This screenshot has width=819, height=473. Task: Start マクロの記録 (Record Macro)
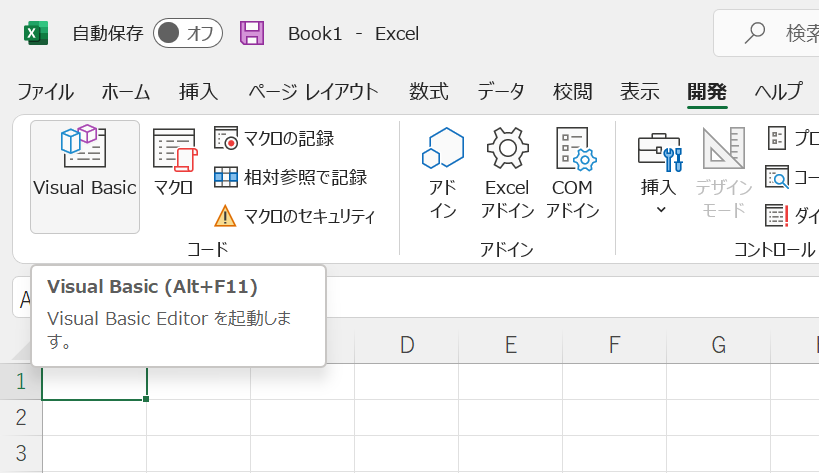[275, 138]
